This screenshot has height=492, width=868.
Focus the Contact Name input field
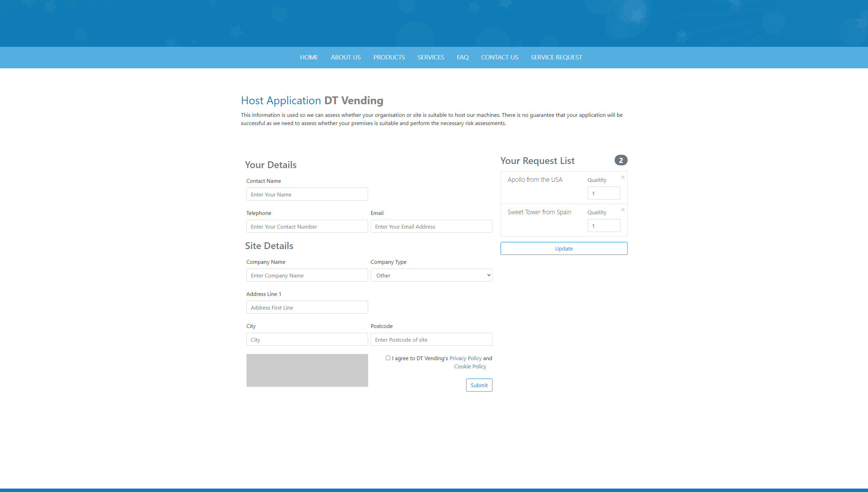pos(307,194)
